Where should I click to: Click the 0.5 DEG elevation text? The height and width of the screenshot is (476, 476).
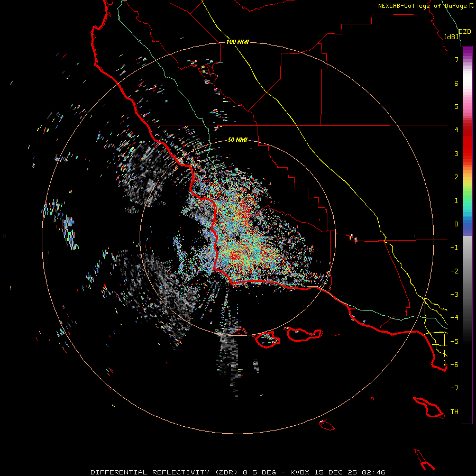tap(260, 472)
